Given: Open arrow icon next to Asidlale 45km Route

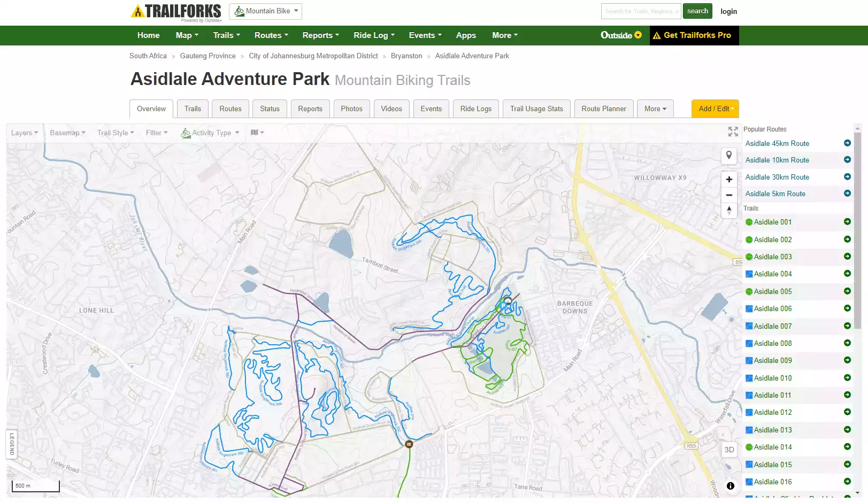Looking at the screenshot, I should click(847, 143).
